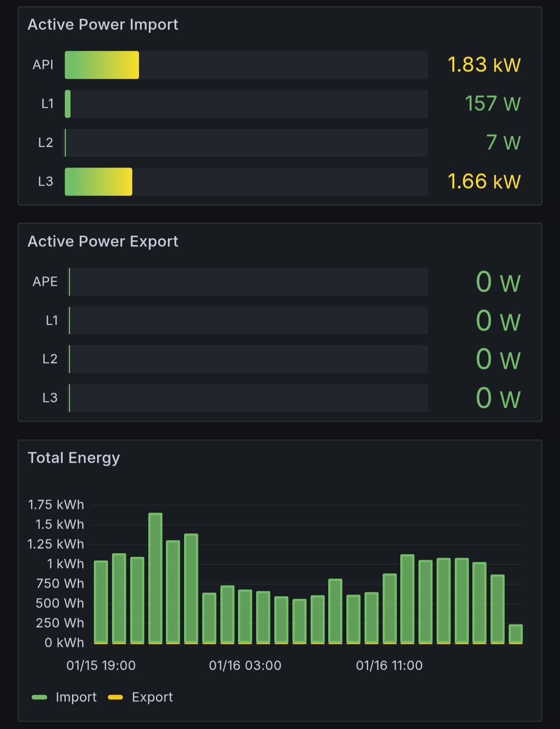Image resolution: width=560 pixels, height=729 pixels.
Task: Click the yellow Export legend color swatch
Action: [115, 697]
